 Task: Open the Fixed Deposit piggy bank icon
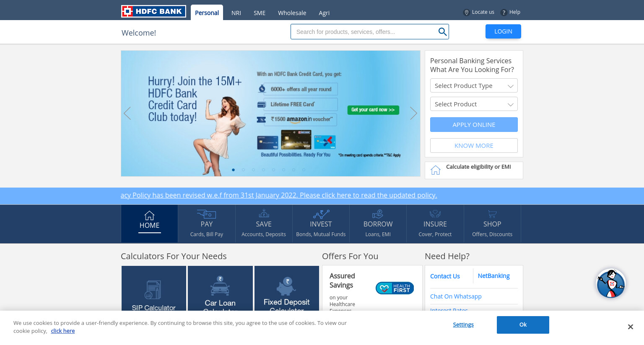click(x=287, y=286)
